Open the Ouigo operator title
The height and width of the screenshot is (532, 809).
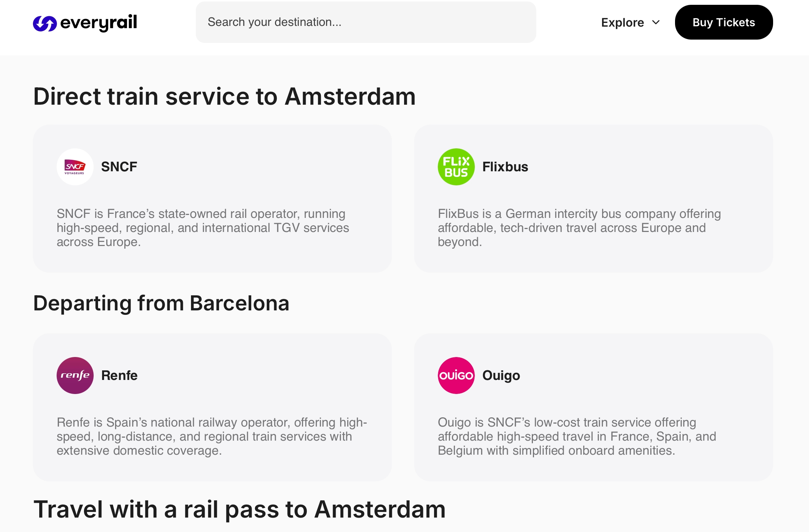pyautogui.click(x=501, y=376)
